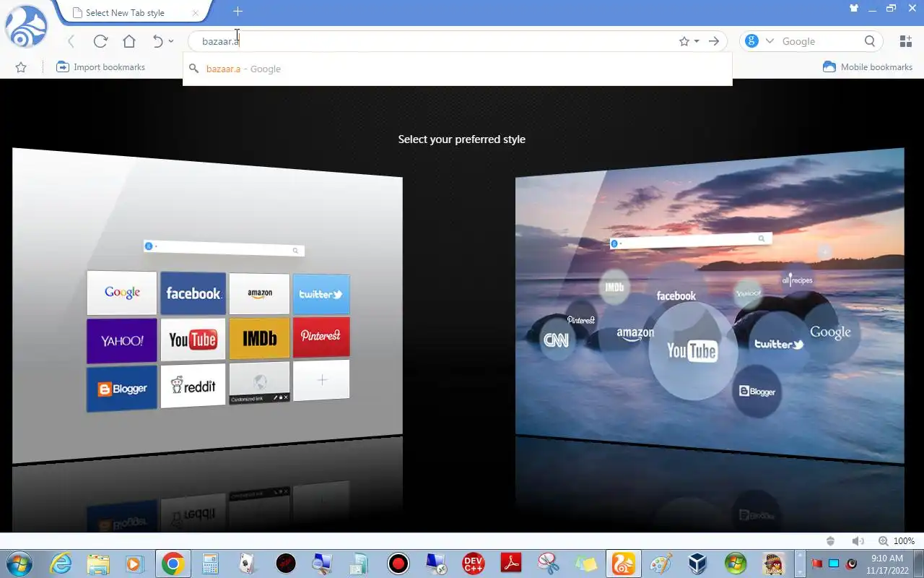Open the search engine selector dropdown
The height and width of the screenshot is (578, 924).
[770, 41]
